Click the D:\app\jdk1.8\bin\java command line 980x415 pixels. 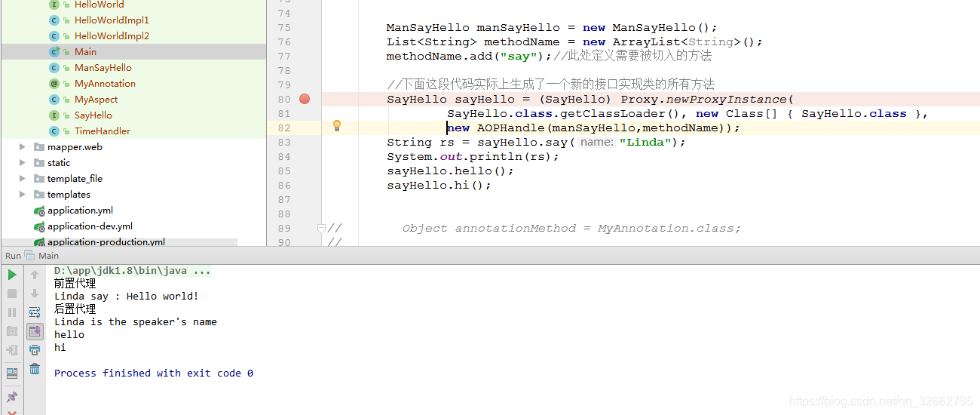133,271
